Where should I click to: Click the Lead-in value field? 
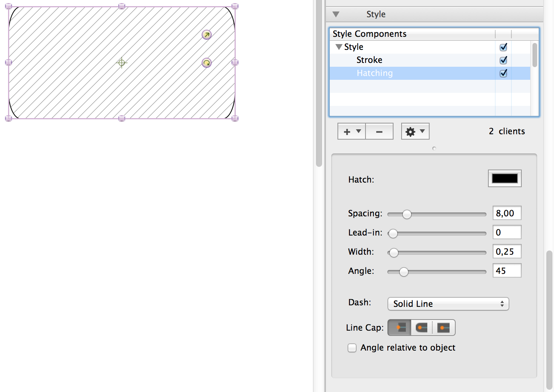(x=507, y=232)
